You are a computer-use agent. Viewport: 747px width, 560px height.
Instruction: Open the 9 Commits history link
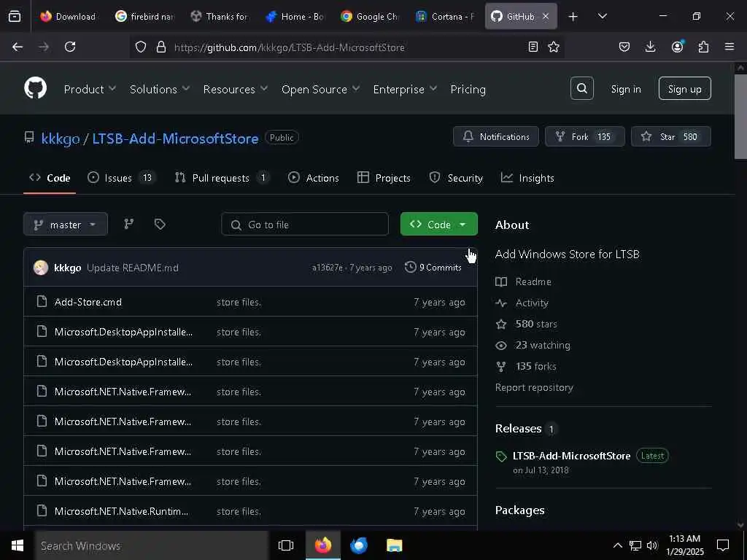[x=433, y=267]
